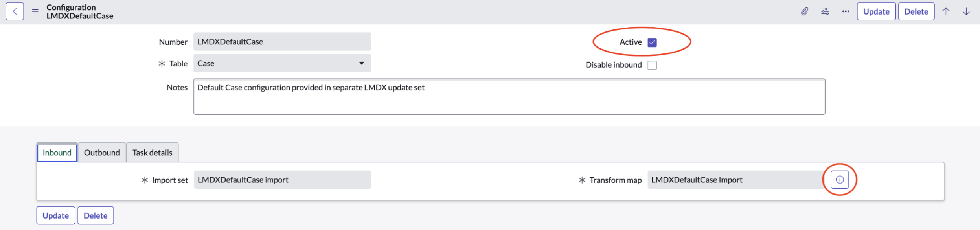The image size is (980, 230).
Task: Click the bottom Update button
Action: pos(56,215)
